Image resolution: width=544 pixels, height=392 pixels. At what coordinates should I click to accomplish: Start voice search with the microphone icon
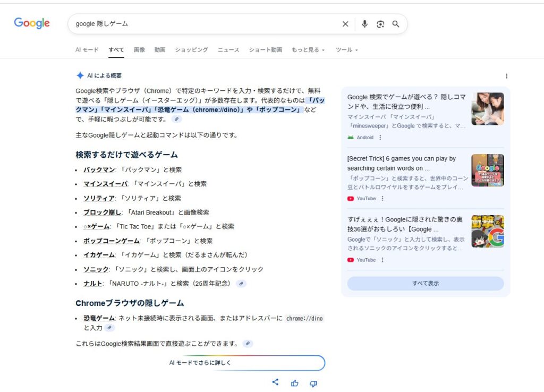tap(364, 24)
